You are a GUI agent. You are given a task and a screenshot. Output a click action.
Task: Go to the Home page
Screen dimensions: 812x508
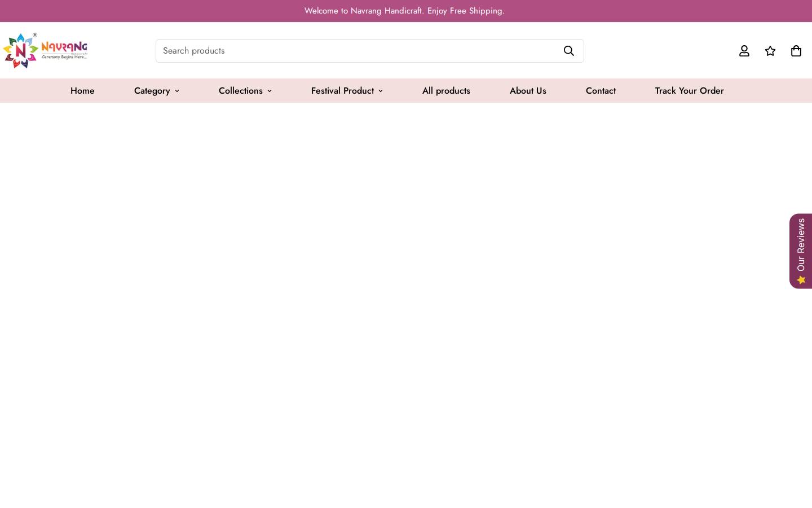pos(82,91)
